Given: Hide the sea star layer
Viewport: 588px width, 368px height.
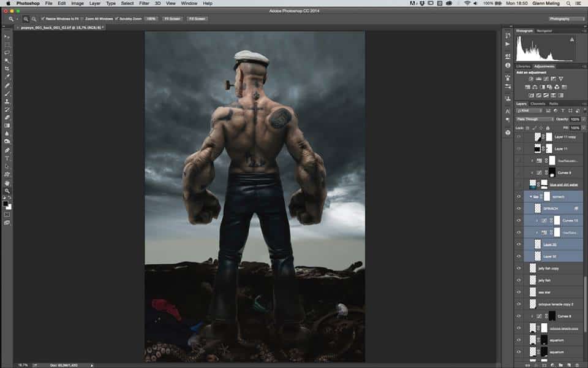Looking at the screenshot, I should click(519, 292).
